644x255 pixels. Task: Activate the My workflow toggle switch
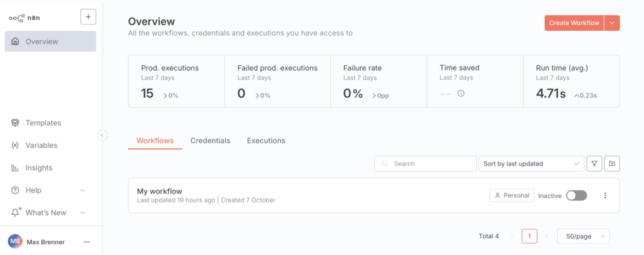pos(576,195)
